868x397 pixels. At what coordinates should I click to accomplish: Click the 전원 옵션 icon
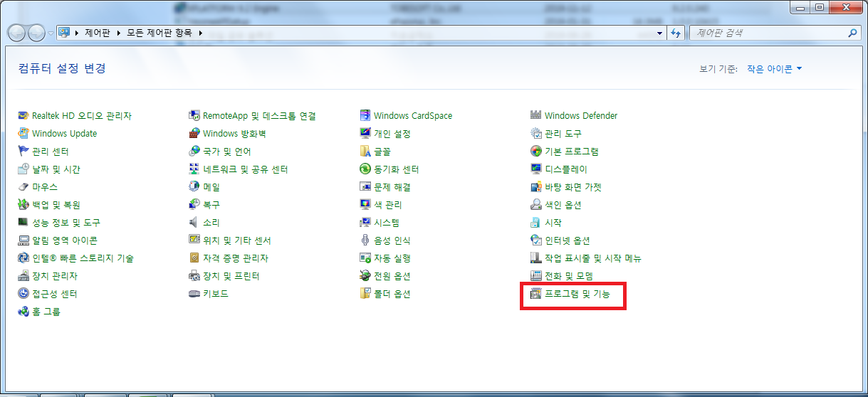365,275
